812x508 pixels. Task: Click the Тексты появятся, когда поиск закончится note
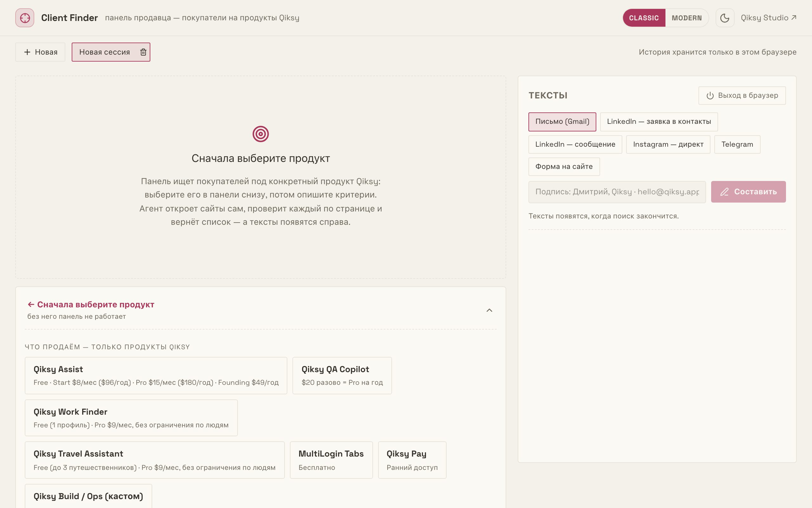[604, 216]
